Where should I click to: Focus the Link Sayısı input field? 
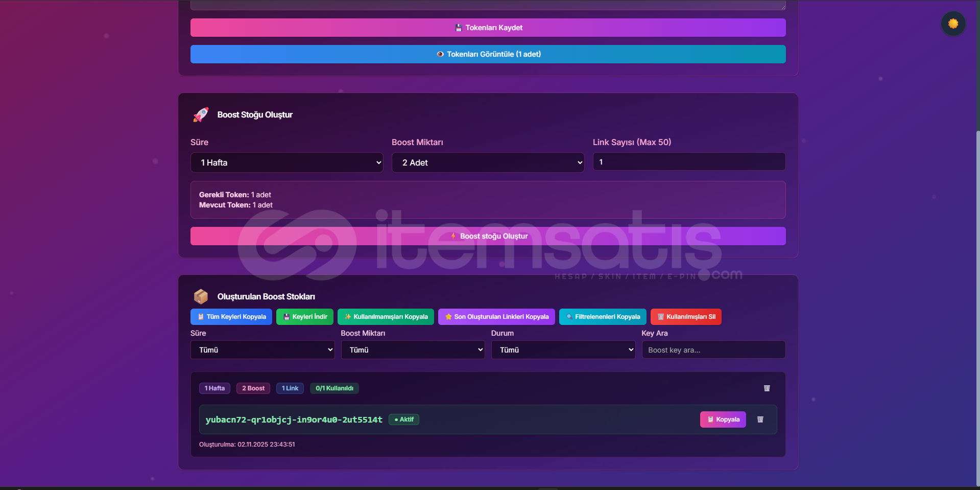point(689,162)
